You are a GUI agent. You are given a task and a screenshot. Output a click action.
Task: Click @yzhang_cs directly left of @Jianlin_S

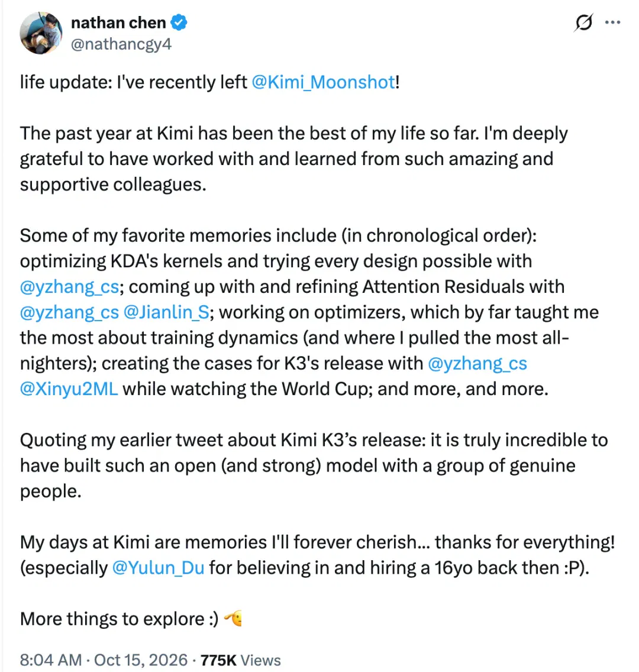tap(69, 312)
